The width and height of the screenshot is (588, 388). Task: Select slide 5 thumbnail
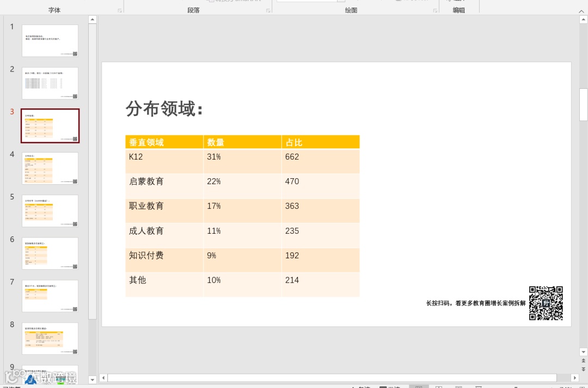point(50,210)
